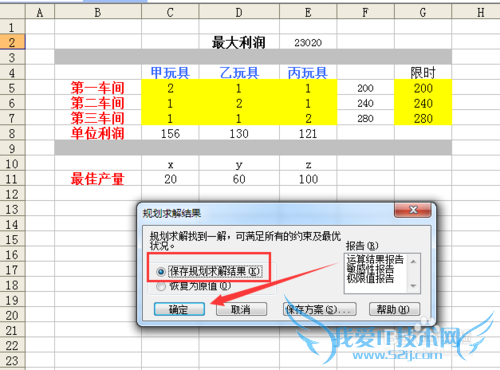Click yellow limit cell G5 200
500x370 pixels.
(423, 88)
